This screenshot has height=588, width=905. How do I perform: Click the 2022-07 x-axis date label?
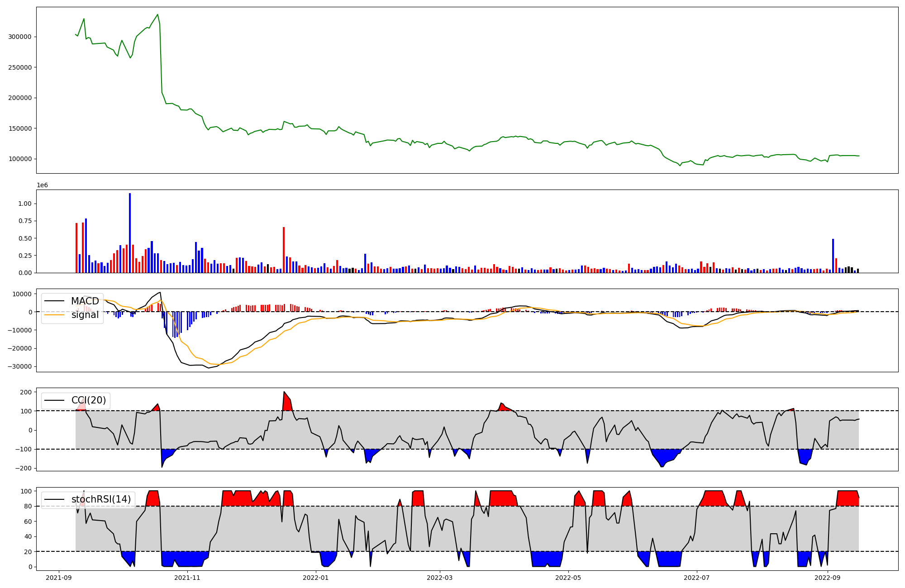point(696,578)
